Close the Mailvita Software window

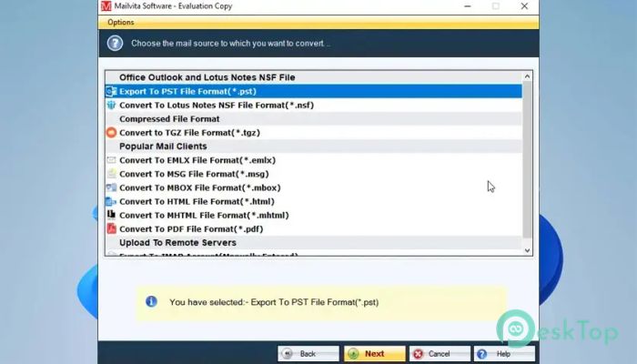click(524, 6)
